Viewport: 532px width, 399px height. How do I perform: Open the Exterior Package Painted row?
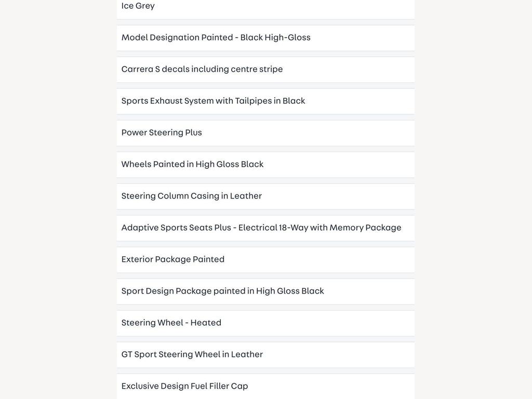[x=265, y=260]
